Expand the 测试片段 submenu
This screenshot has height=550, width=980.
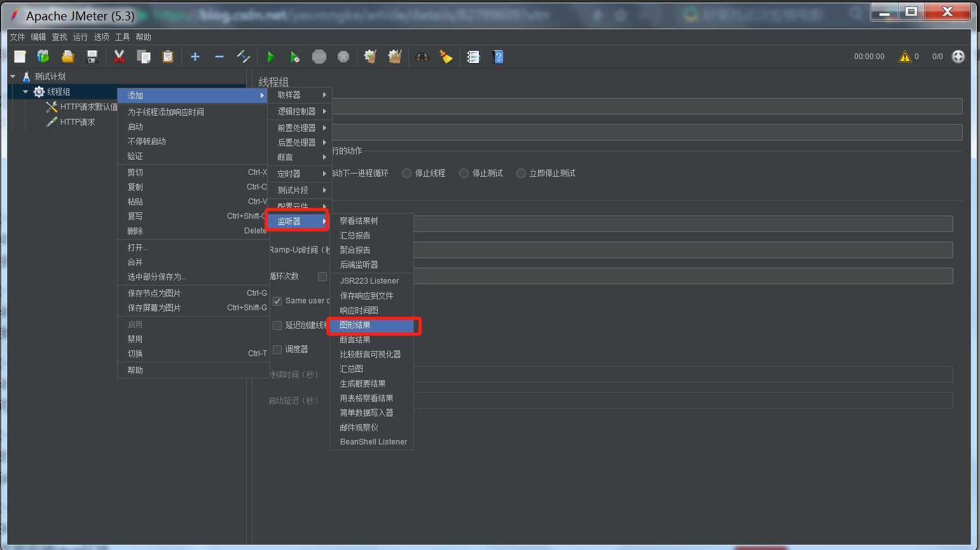299,190
